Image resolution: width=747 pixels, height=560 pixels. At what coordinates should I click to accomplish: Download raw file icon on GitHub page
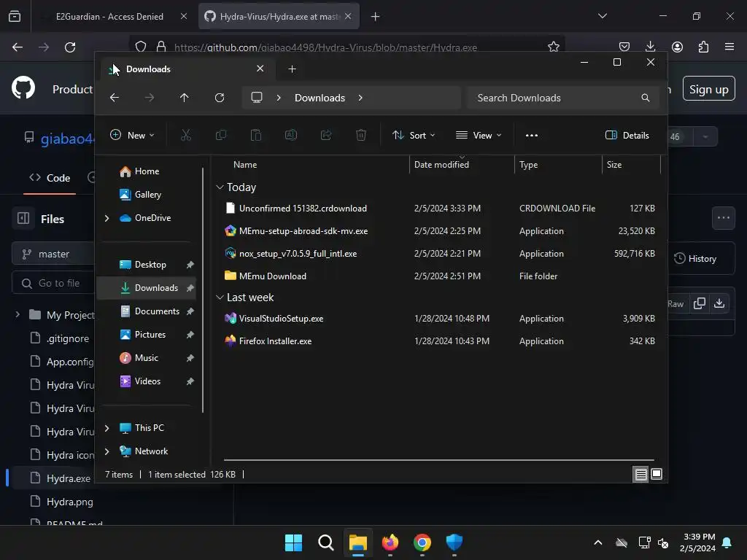pos(719,303)
